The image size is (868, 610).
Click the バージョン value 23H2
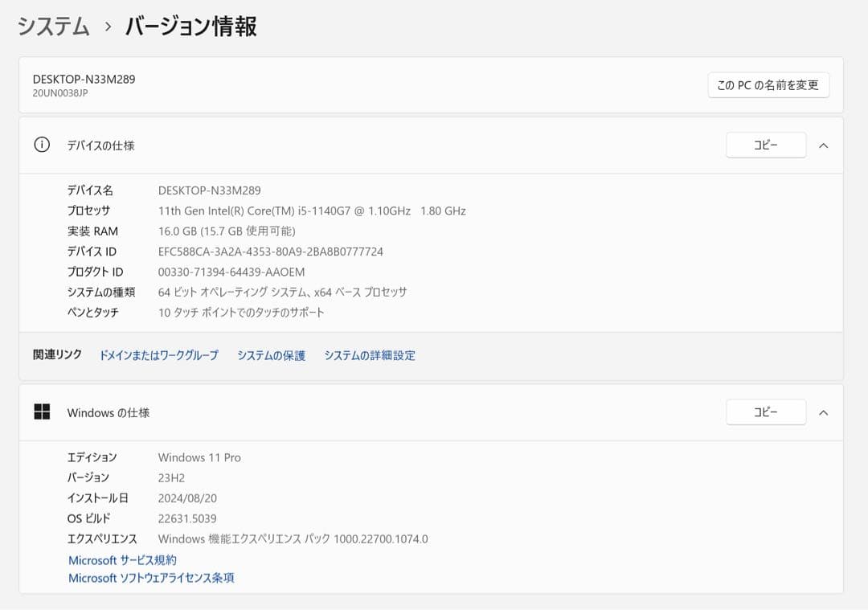click(x=172, y=477)
